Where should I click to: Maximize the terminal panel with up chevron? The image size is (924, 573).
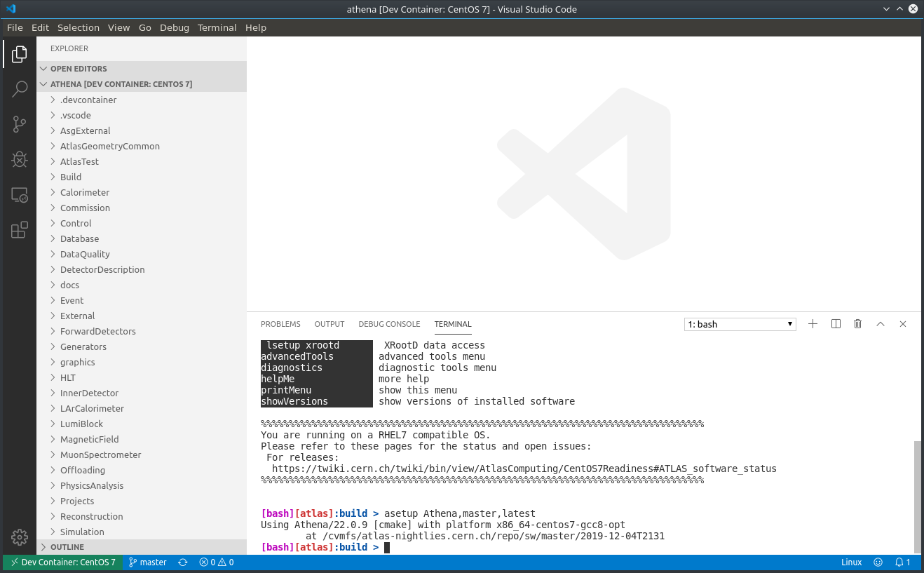pos(881,324)
